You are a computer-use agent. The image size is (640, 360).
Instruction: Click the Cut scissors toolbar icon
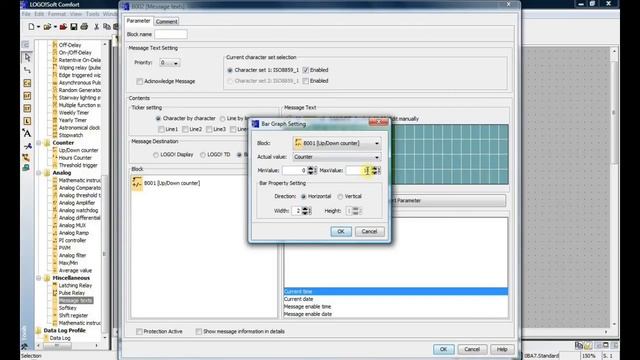click(x=96, y=27)
